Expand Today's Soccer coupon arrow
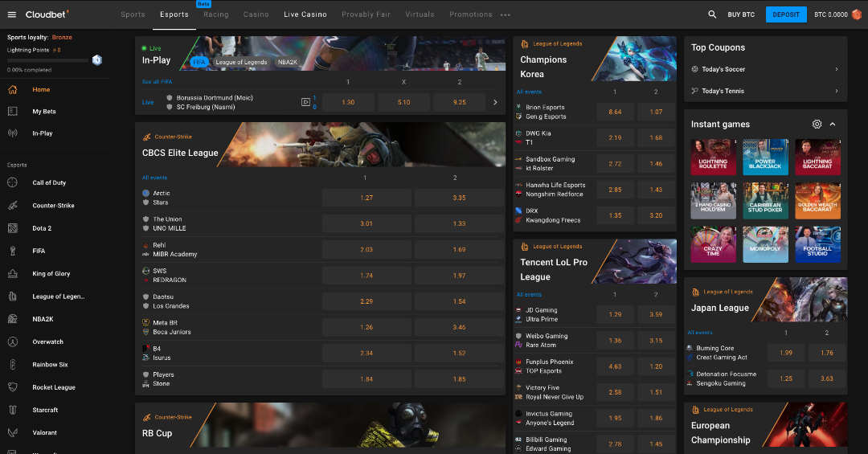This screenshot has width=868, height=454. click(837, 69)
